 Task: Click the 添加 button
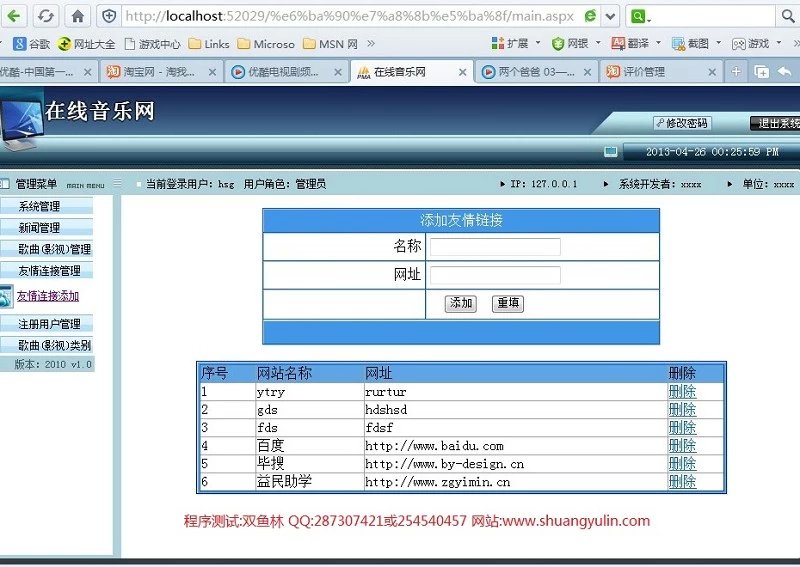click(x=461, y=304)
